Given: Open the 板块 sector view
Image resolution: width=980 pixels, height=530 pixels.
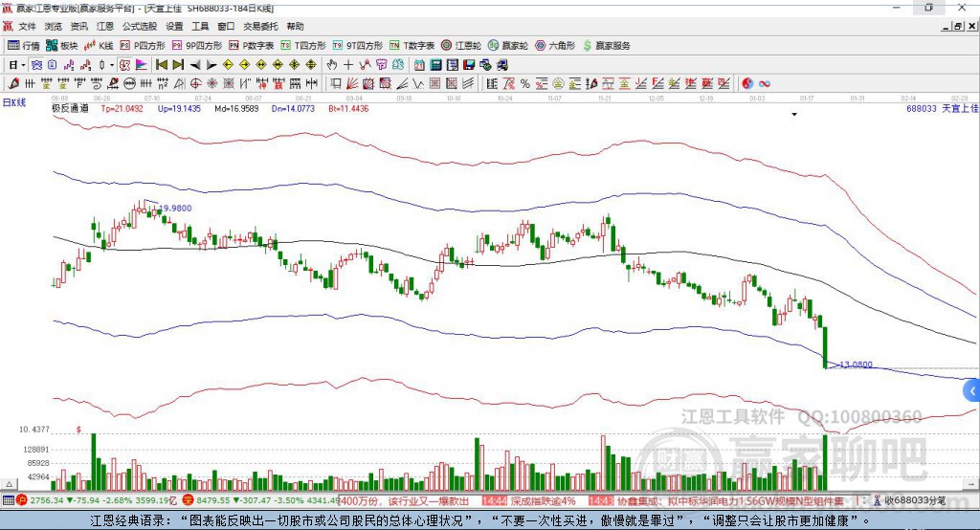Looking at the screenshot, I should [62, 46].
